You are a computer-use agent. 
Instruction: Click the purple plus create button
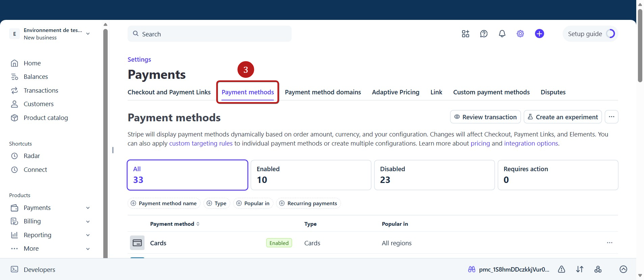click(539, 34)
